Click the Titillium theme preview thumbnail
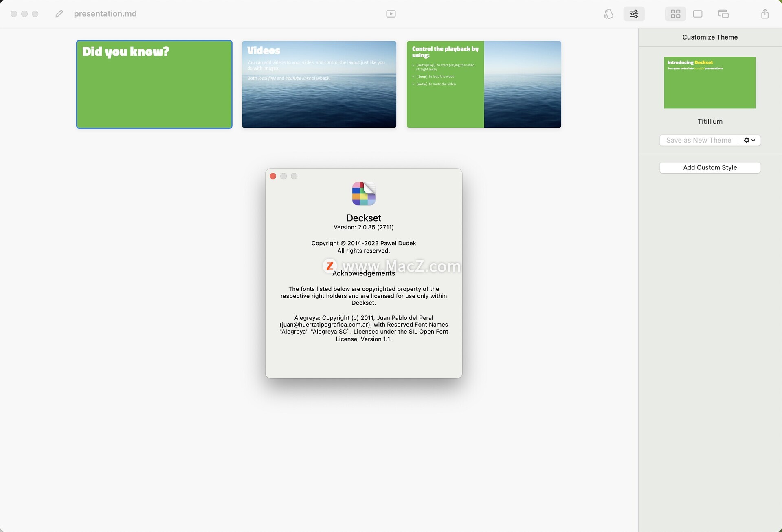 (710, 83)
